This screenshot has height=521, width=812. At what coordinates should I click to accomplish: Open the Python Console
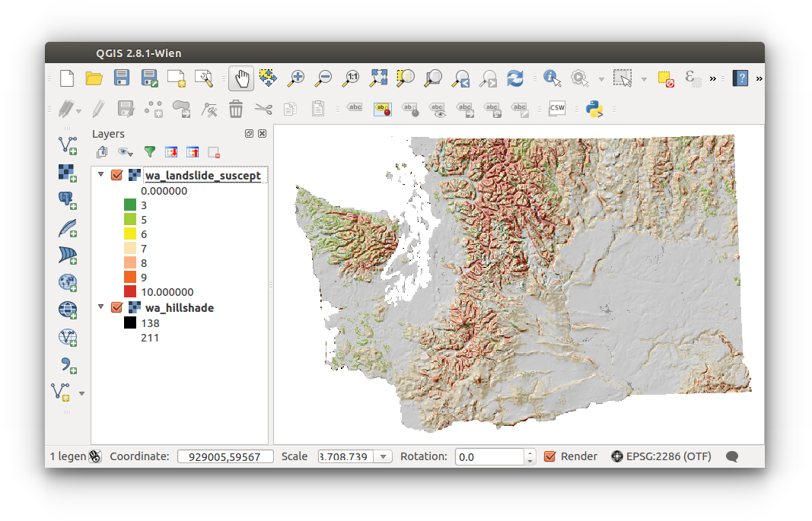coord(594,108)
